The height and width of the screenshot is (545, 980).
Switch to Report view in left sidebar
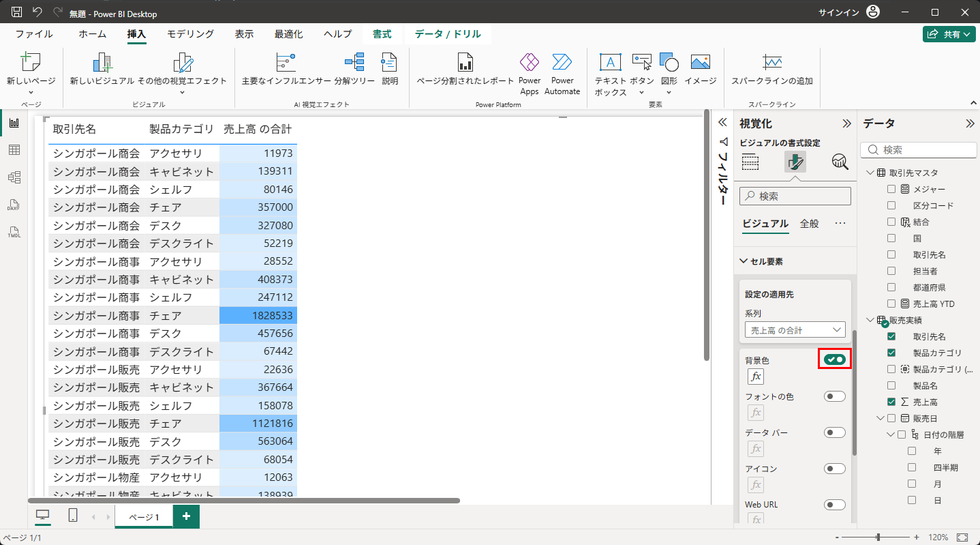(x=14, y=123)
